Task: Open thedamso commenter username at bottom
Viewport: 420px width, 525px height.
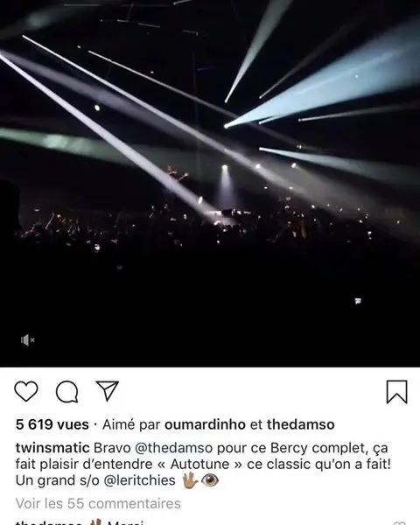Action: pyautogui.click(x=49, y=522)
